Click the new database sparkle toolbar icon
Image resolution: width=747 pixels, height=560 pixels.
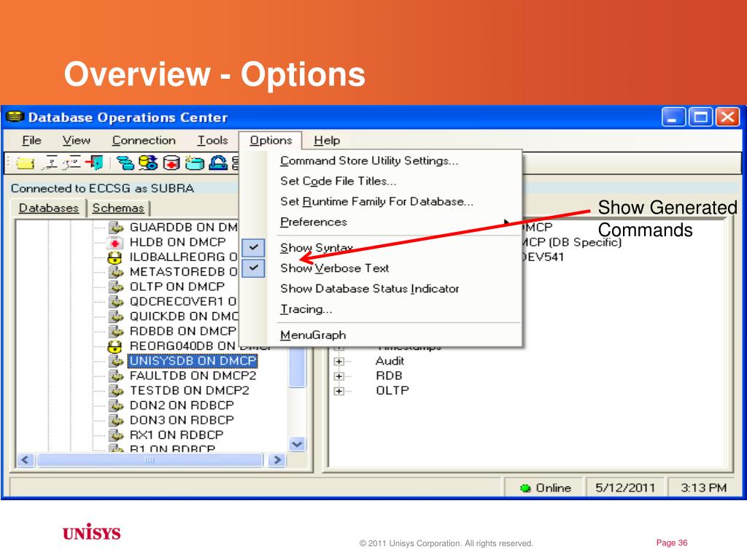coord(194,163)
